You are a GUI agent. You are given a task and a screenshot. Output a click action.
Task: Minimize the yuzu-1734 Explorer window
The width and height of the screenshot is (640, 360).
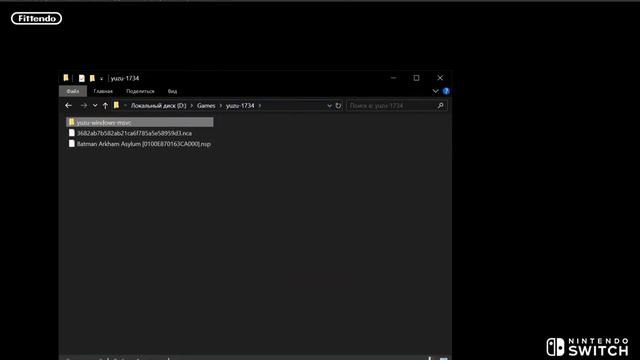click(x=393, y=78)
